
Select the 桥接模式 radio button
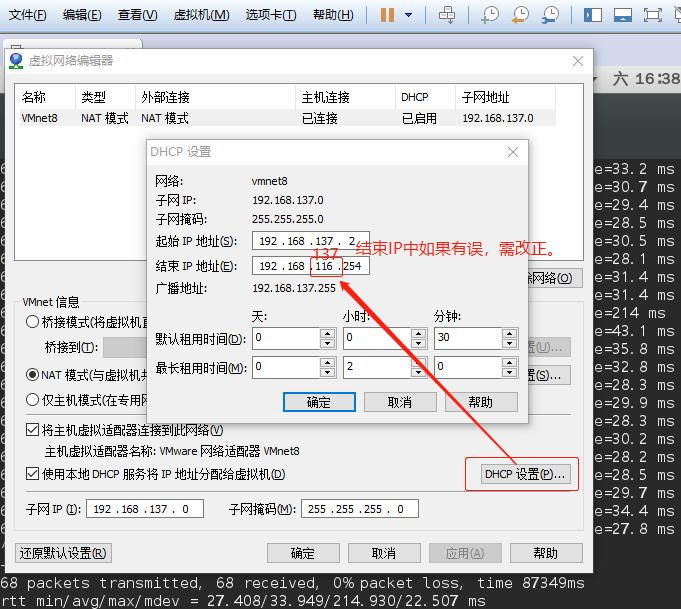click(x=33, y=322)
